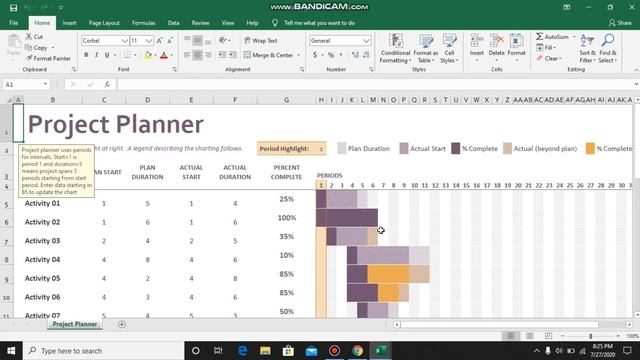Image resolution: width=640 pixels, height=360 pixels.
Task: Open the File tab
Action: pyautogui.click(x=14, y=23)
